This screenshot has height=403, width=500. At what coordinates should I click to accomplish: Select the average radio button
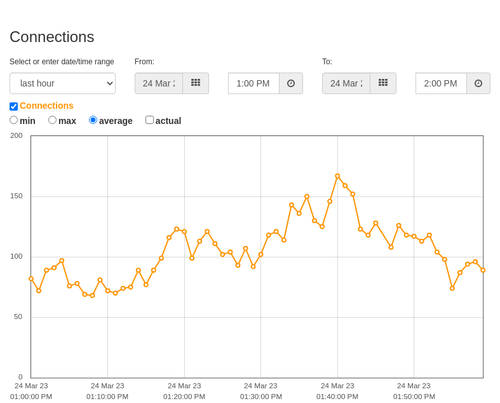[93, 120]
